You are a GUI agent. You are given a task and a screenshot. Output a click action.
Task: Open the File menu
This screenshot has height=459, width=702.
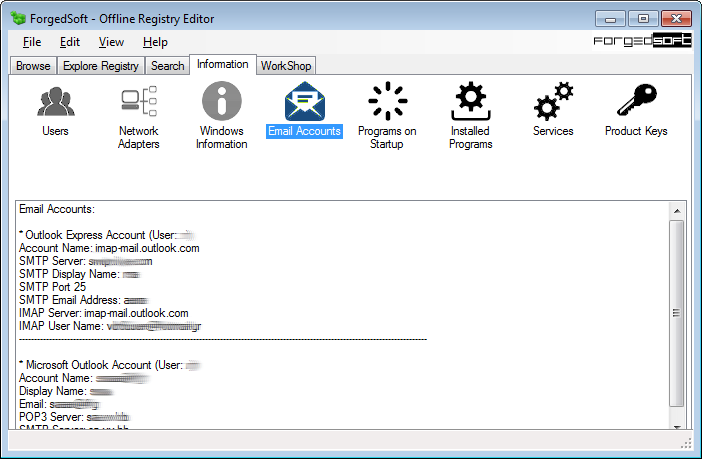[x=32, y=42]
